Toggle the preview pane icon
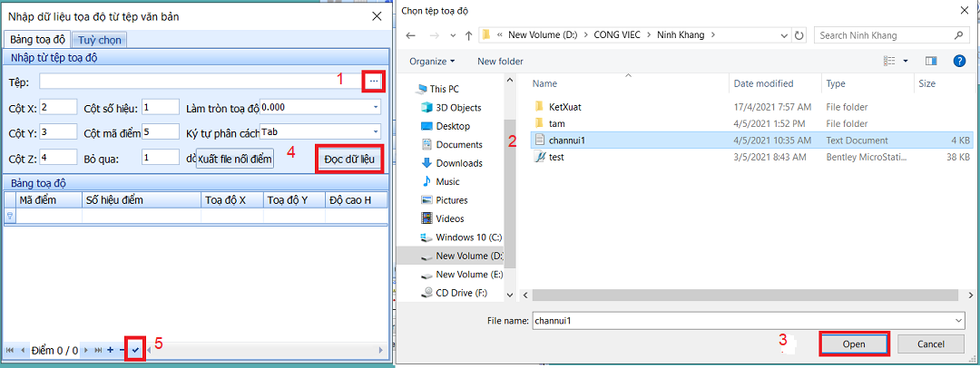 tap(930, 61)
